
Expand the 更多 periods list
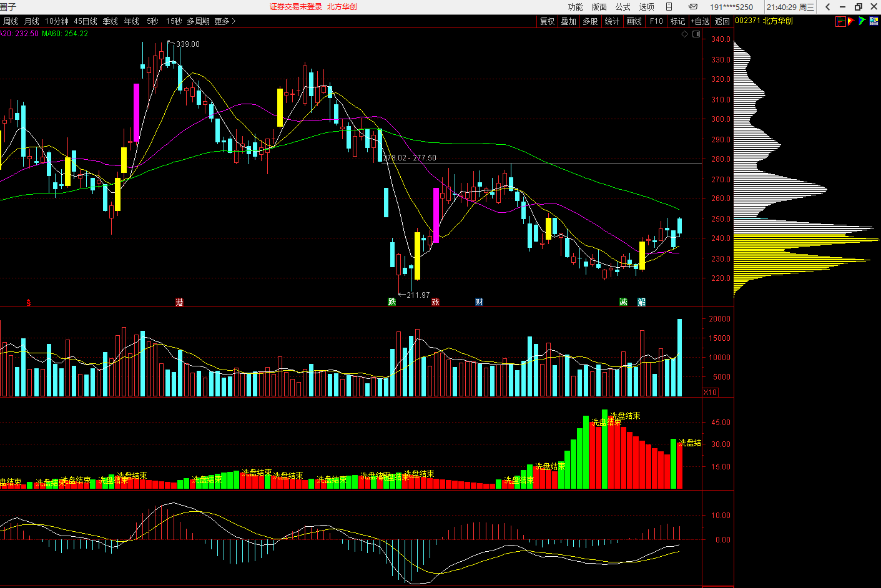[x=225, y=21]
